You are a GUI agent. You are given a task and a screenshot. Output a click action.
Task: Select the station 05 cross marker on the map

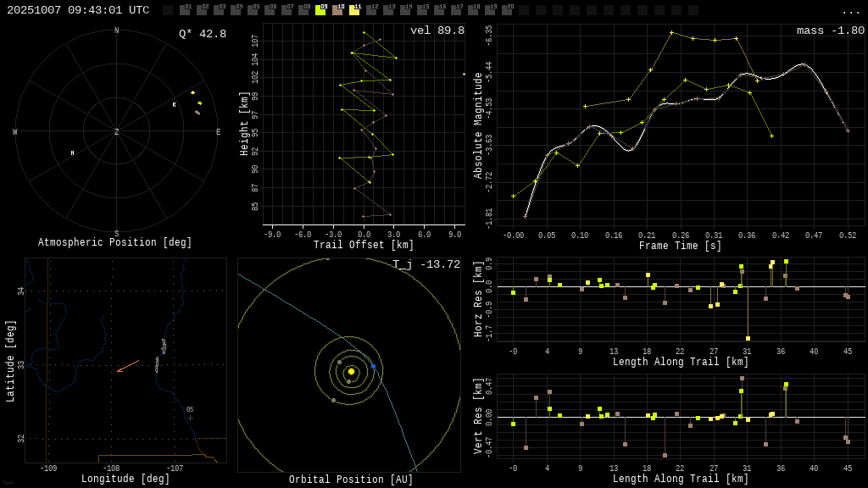pyautogui.click(x=190, y=418)
